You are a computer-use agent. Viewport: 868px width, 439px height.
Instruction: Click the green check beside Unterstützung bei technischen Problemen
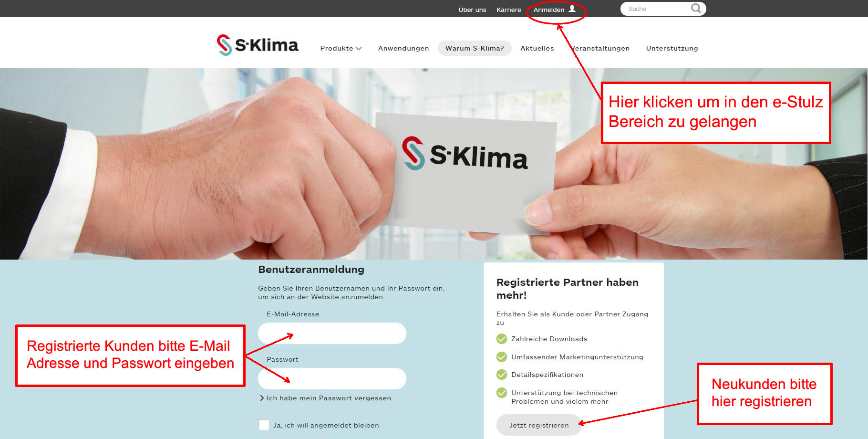pos(502,393)
